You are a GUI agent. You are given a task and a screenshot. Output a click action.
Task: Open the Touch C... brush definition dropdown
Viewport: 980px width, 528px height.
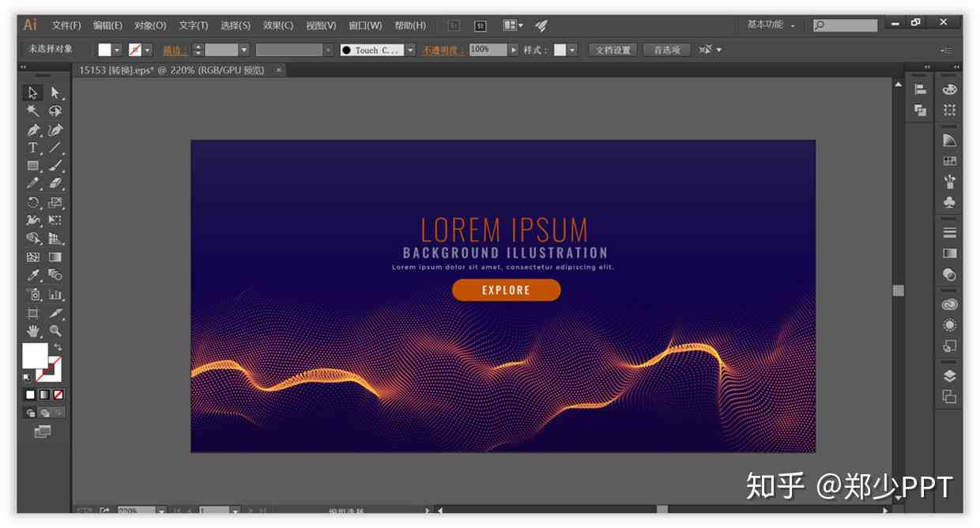coord(410,50)
